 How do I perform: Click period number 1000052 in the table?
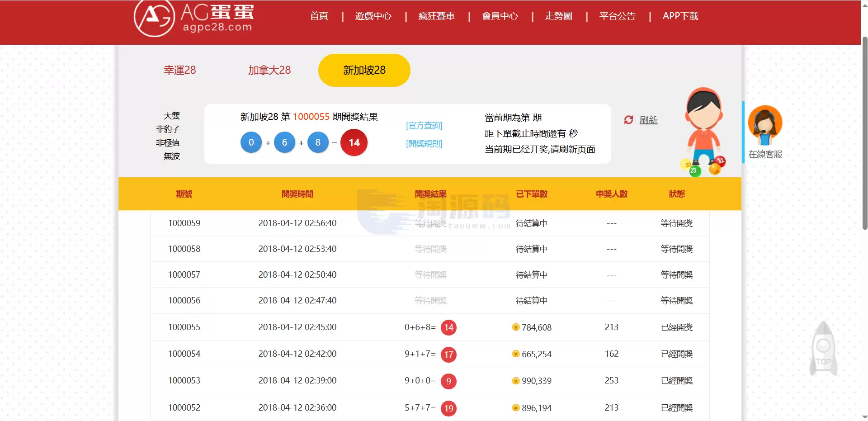(184, 407)
